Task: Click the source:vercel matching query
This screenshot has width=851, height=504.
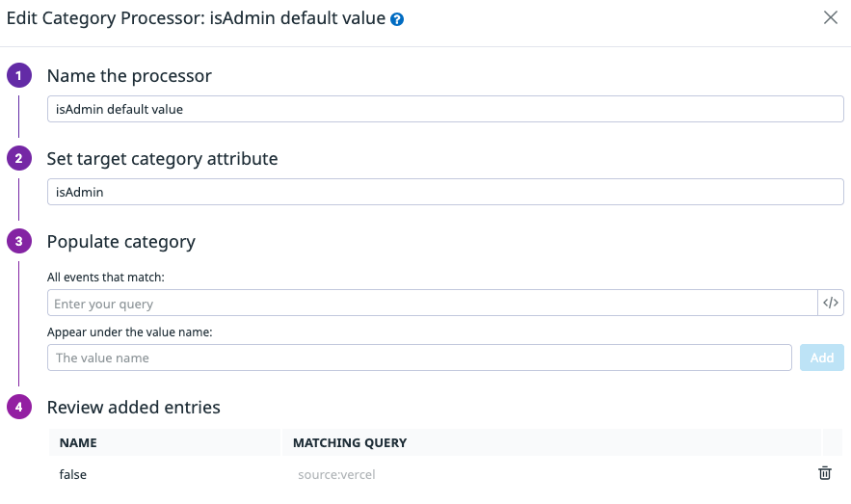Action: pos(336,474)
